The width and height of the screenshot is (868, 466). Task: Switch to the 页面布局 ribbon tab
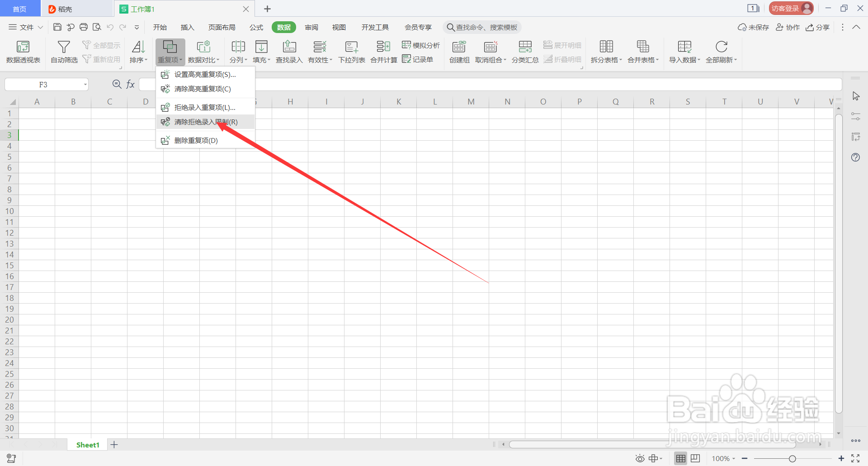[x=222, y=27]
